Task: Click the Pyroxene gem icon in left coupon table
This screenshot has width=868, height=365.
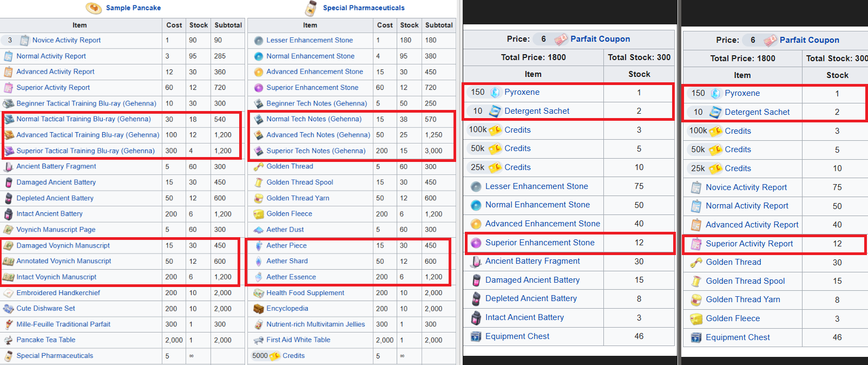Action: (495, 93)
